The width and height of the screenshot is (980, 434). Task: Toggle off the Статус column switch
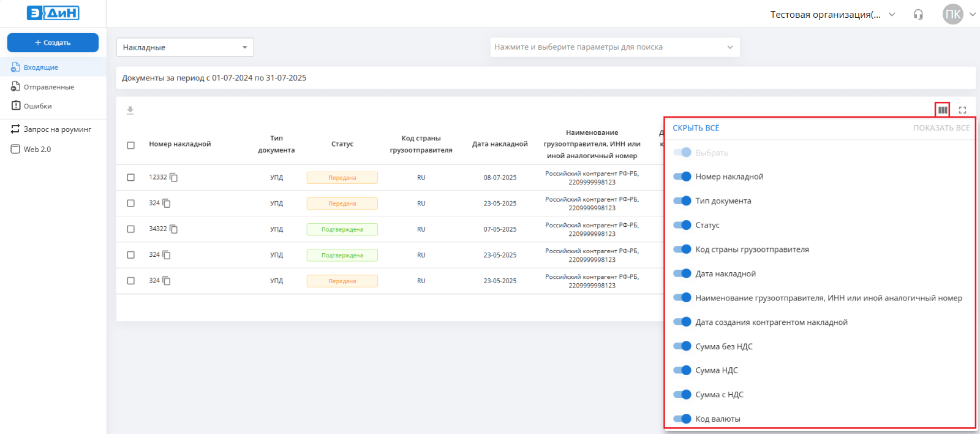[x=682, y=225]
